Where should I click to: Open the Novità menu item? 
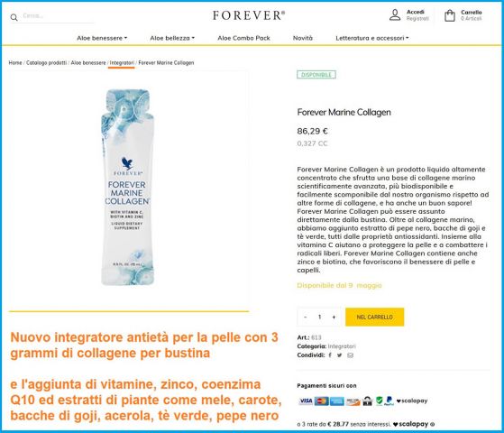pyautogui.click(x=302, y=38)
